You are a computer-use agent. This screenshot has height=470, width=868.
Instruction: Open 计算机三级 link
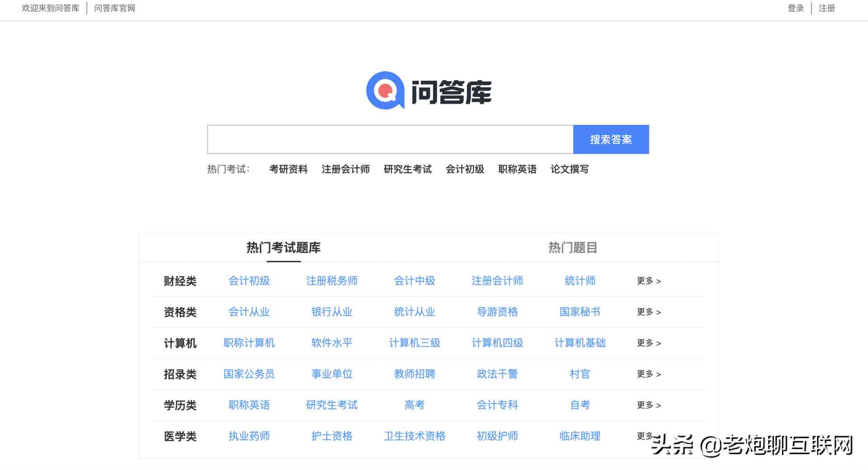pyautogui.click(x=415, y=343)
